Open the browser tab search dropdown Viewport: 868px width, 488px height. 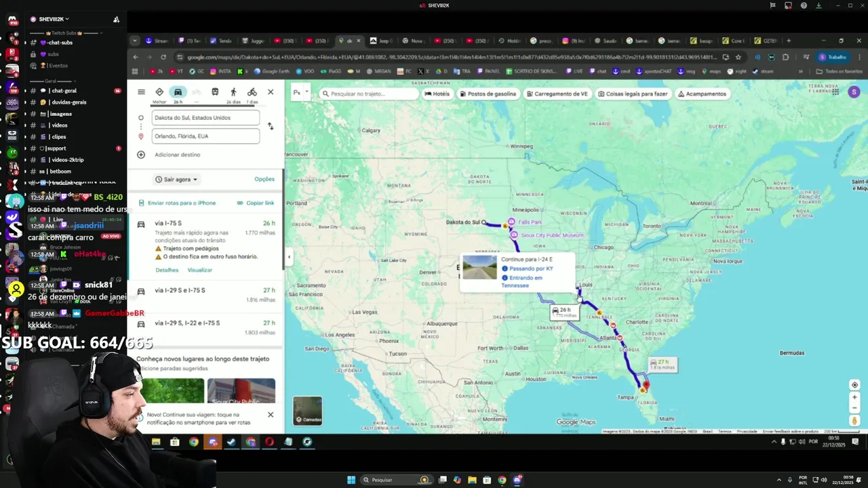click(135, 41)
